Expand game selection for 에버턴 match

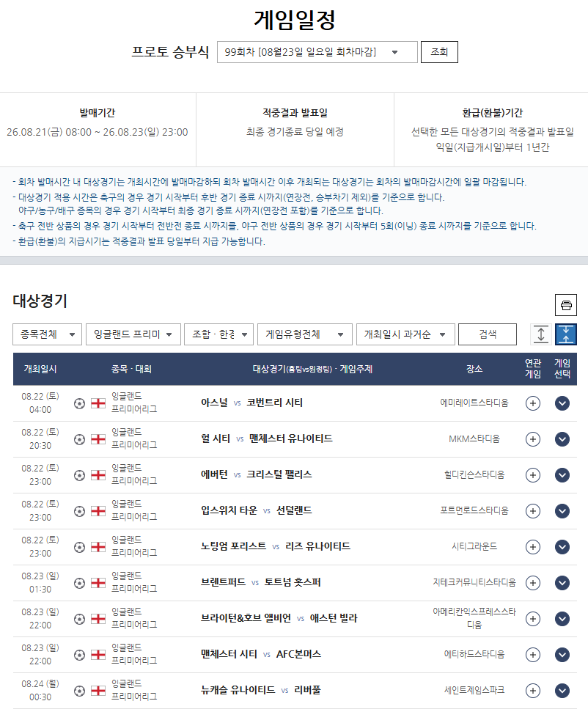[x=562, y=475]
